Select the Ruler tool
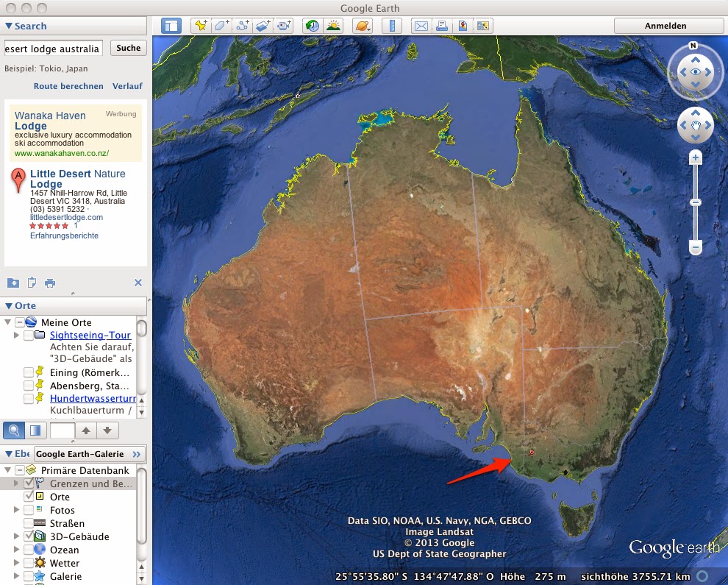 pos(392,26)
